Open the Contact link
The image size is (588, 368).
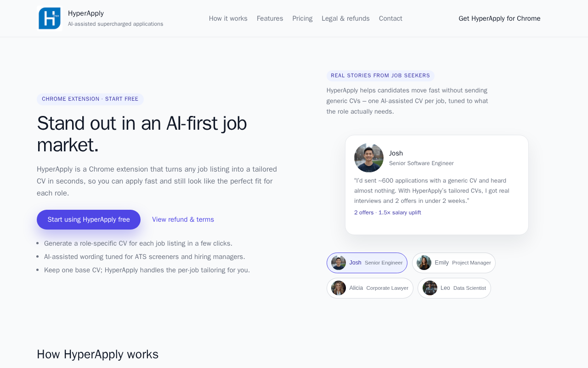click(390, 18)
